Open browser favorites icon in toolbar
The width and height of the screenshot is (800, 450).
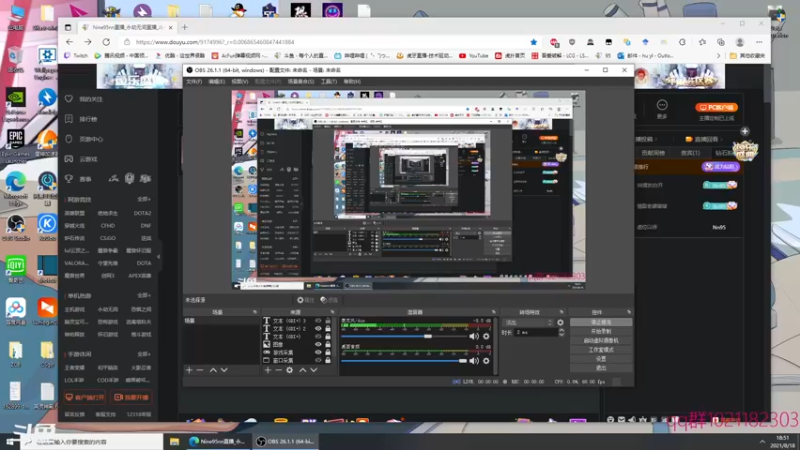coord(702,42)
